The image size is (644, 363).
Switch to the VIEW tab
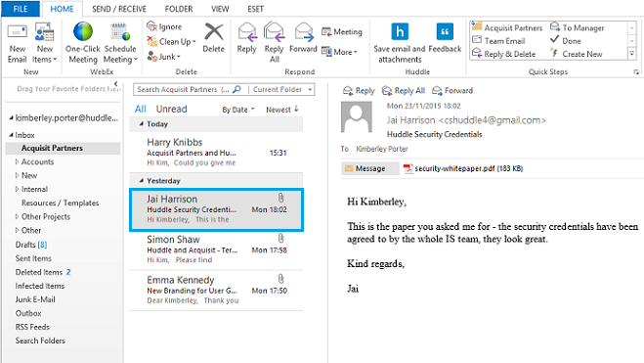tap(220, 9)
